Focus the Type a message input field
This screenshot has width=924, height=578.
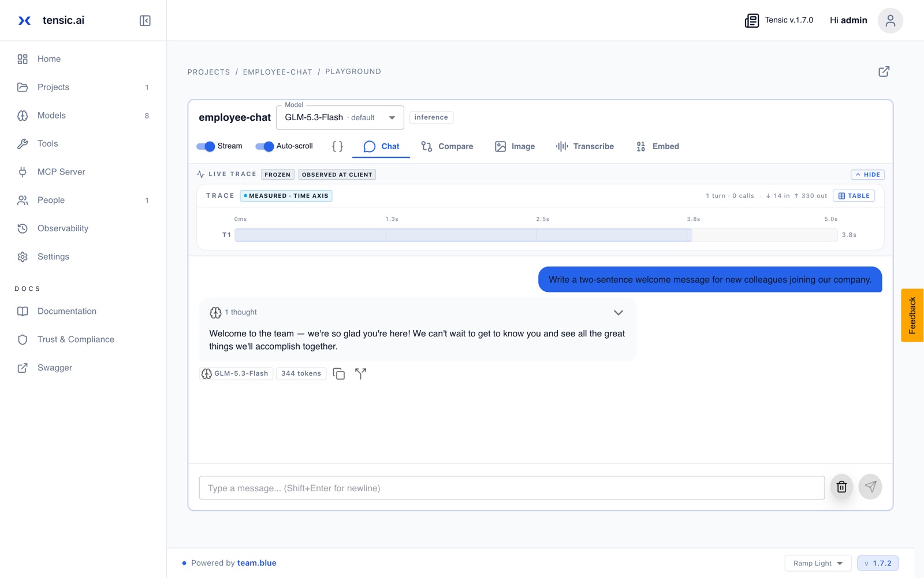[x=512, y=488]
